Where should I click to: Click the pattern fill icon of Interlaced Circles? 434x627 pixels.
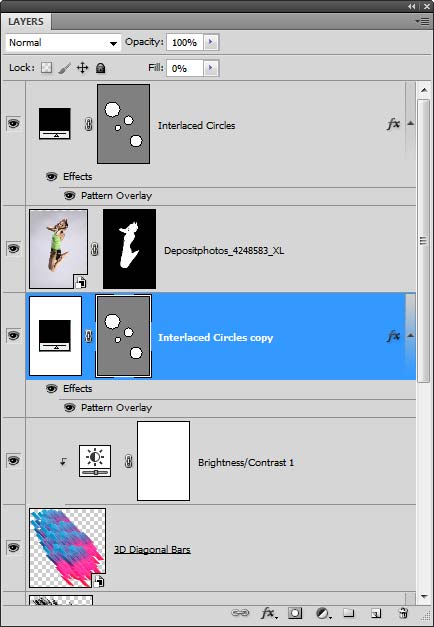[55, 124]
